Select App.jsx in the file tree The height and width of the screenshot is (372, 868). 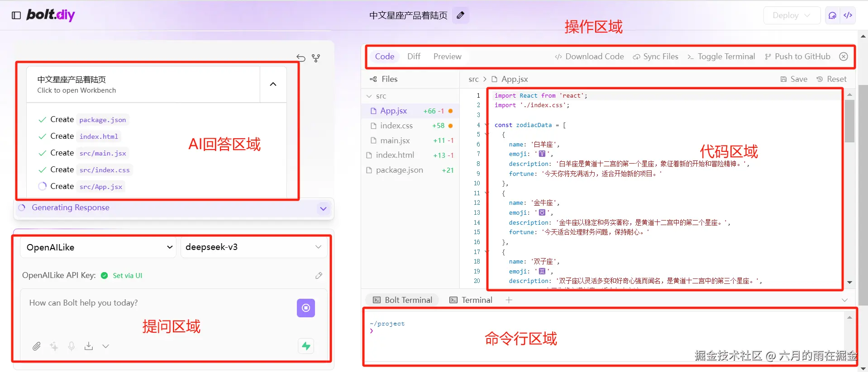(x=410, y=111)
